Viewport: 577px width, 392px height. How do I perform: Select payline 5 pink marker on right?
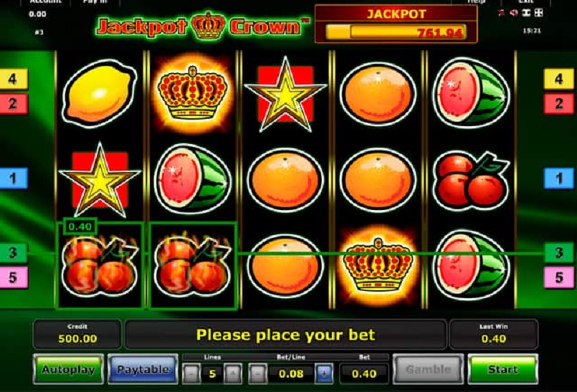558,277
